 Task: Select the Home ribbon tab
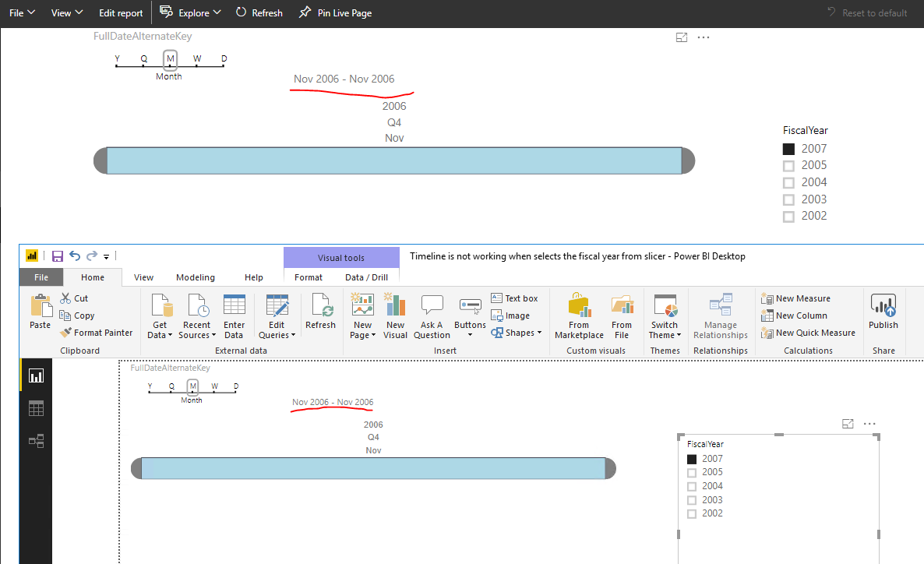point(93,277)
